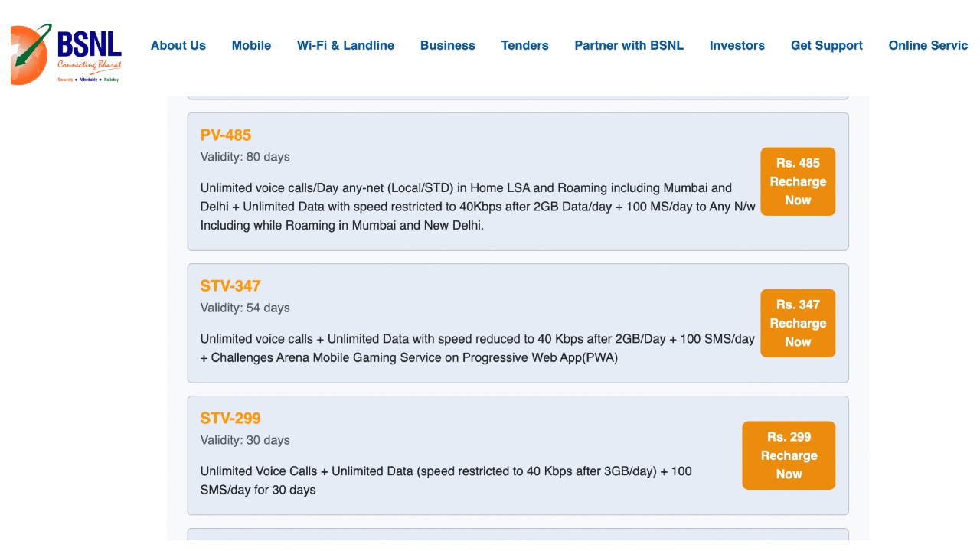Open the STV-299 plan heading
980x551 pixels.
pyautogui.click(x=230, y=418)
